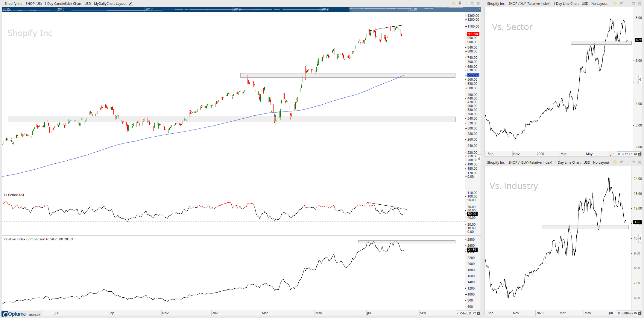Maximize the main SHOP candlestick chart window

[472, 3]
